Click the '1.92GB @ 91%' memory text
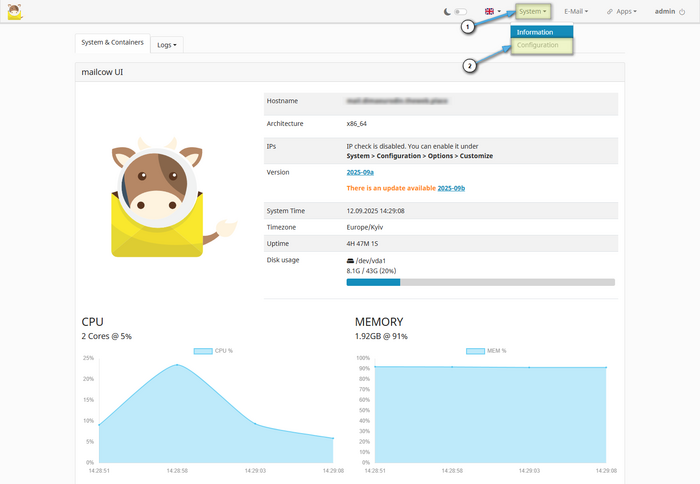Image resolution: width=700 pixels, height=484 pixels. [x=381, y=336]
